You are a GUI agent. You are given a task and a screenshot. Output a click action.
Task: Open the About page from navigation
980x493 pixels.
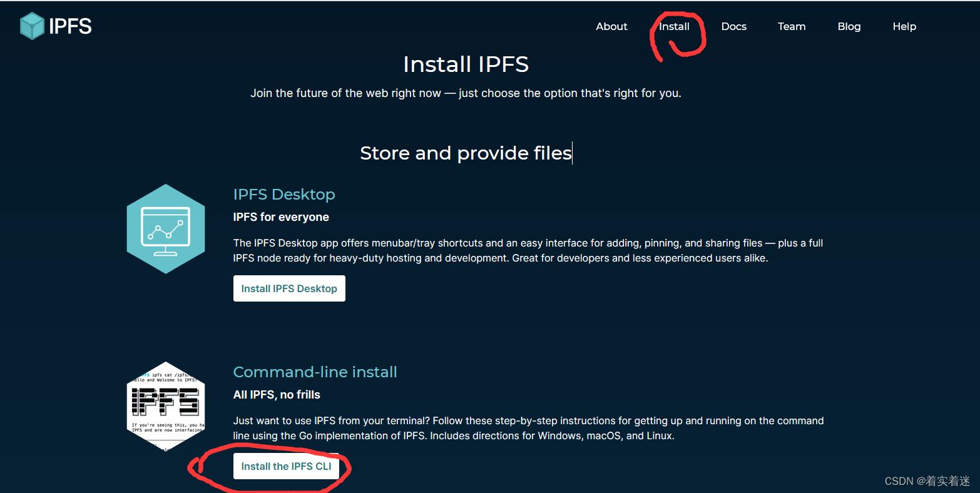coord(611,26)
